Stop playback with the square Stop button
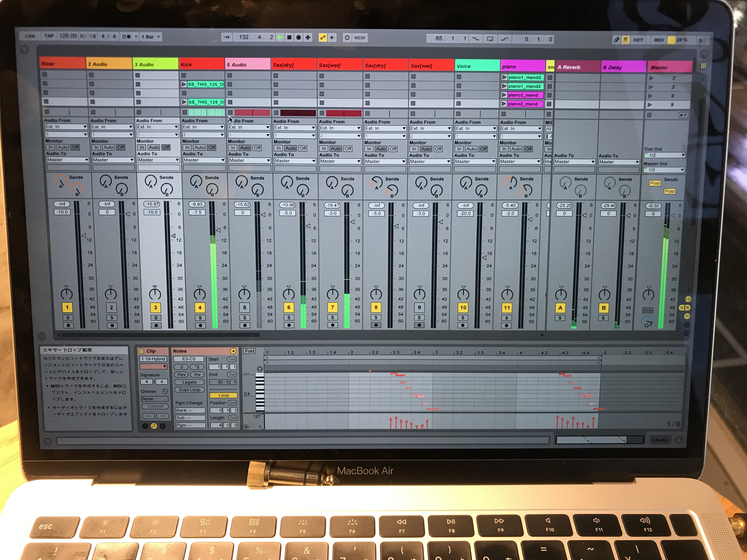This screenshot has height=560, width=747. (289, 37)
